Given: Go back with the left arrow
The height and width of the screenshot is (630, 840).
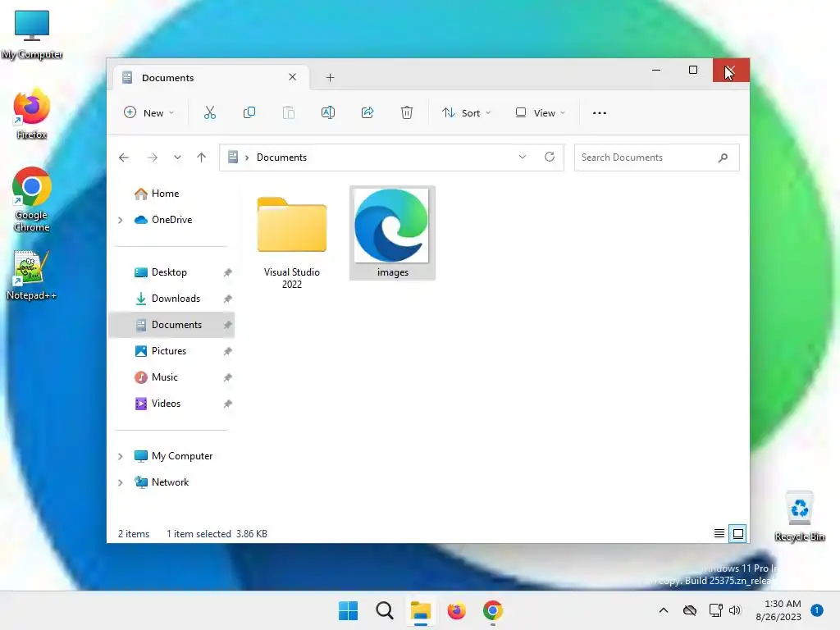Looking at the screenshot, I should [x=124, y=157].
